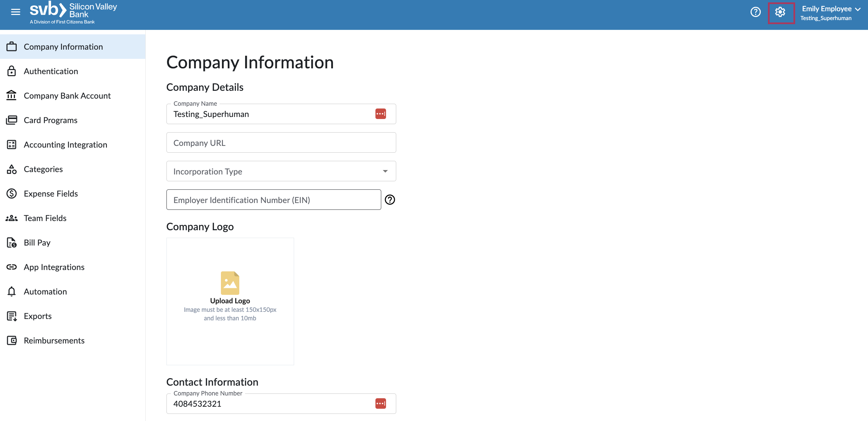The width and height of the screenshot is (868, 421).
Task: Navigate to Accounting Integration
Action: point(73,145)
